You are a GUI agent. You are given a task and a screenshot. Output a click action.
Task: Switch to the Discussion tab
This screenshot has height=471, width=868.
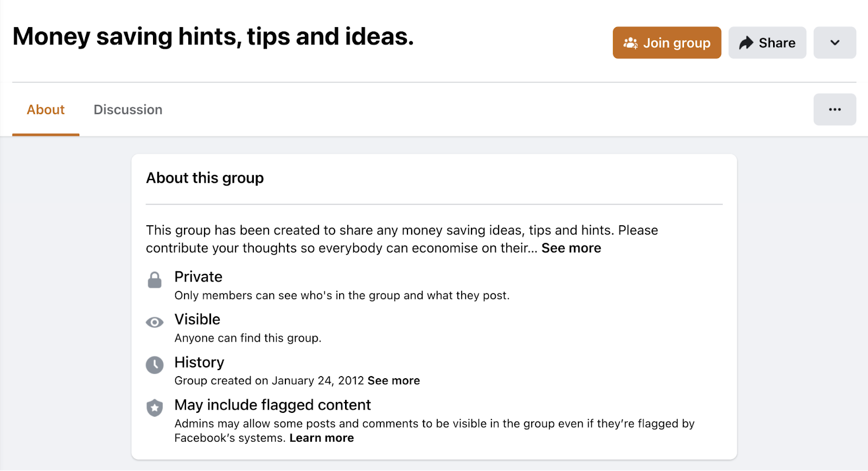click(127, 110)
